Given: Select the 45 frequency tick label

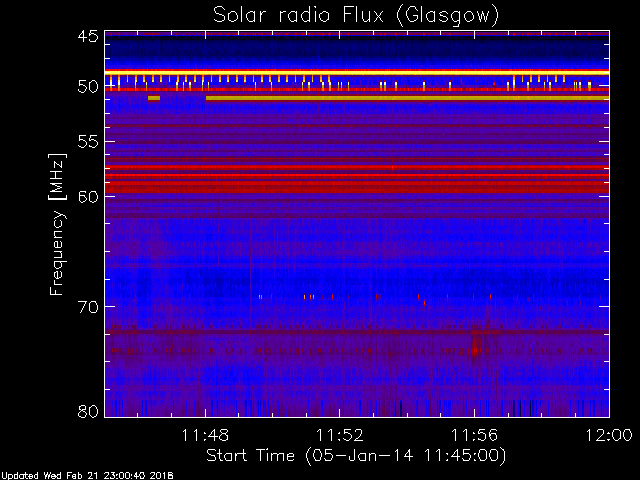Looking at the screenshot, I should coord(88,36).
